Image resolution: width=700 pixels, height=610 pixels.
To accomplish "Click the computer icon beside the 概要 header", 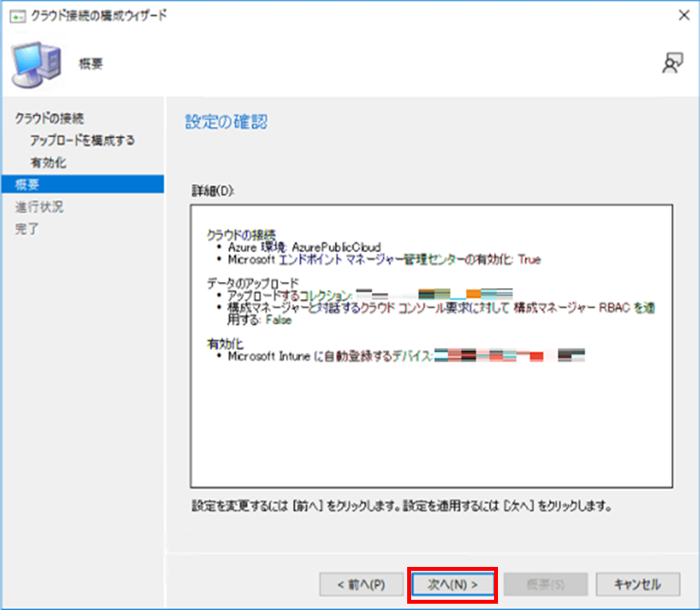I will 34,66.
